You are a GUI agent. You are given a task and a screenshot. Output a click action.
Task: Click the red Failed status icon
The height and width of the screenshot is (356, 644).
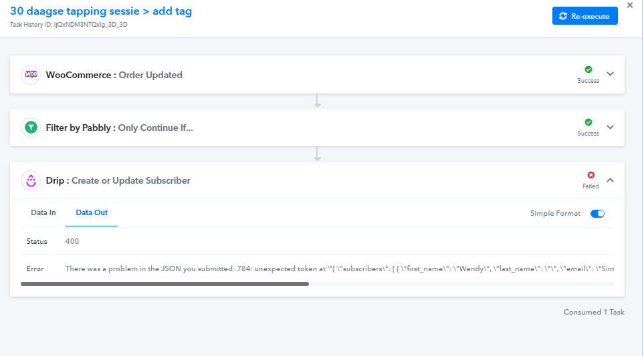click(591, 175)
